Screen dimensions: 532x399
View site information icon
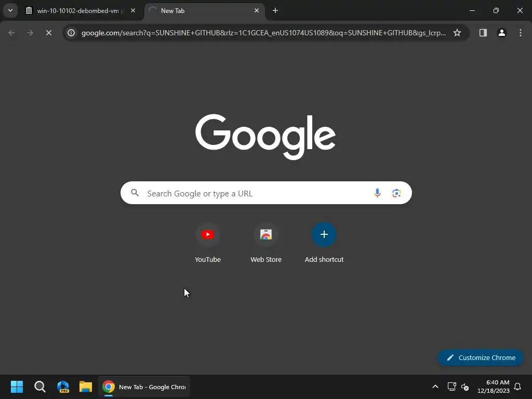point(71,33)
